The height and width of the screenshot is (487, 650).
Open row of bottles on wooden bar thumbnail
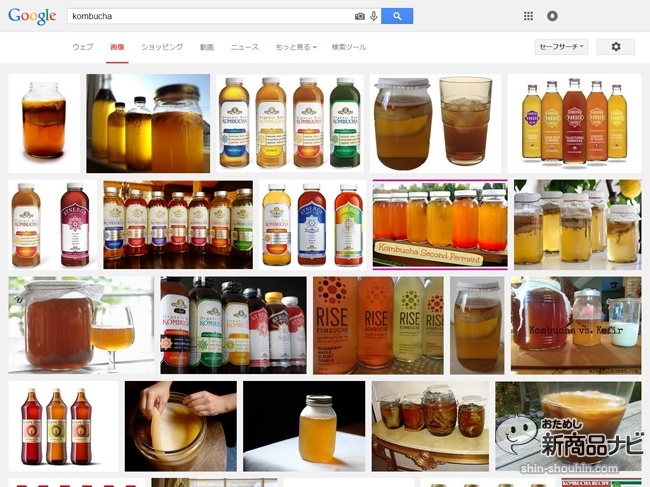(178, 225)
